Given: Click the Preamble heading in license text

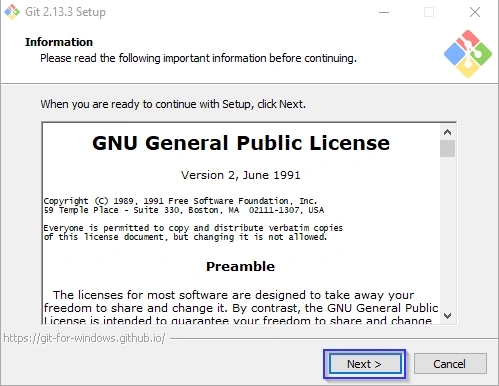Looking at the screenshot, I should tap(240, 266).
